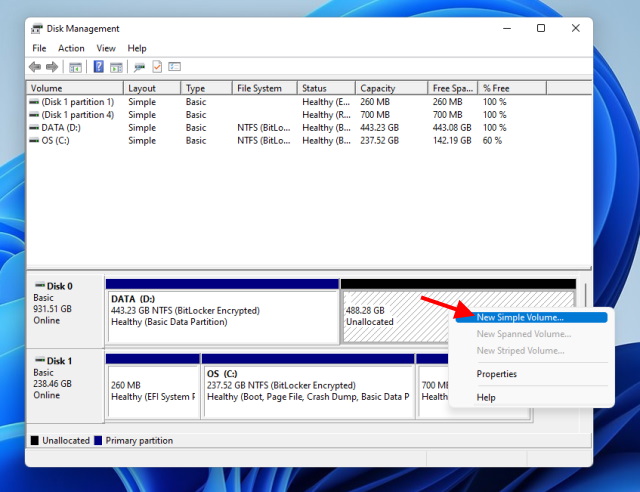Viewport: 640px width, 492px height.
Task: Click the 60 % free value
Action: tap(492, 140)
